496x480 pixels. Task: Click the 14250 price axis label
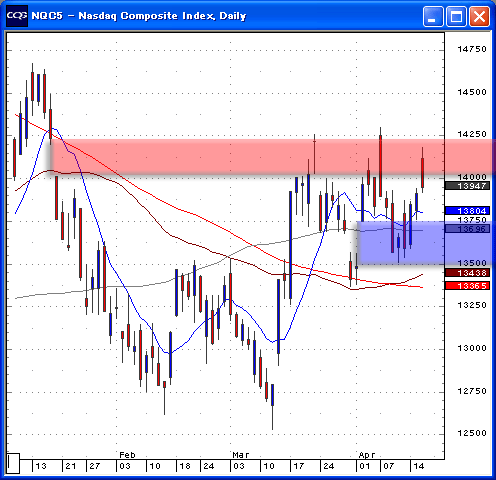click(x=472, y=134)
